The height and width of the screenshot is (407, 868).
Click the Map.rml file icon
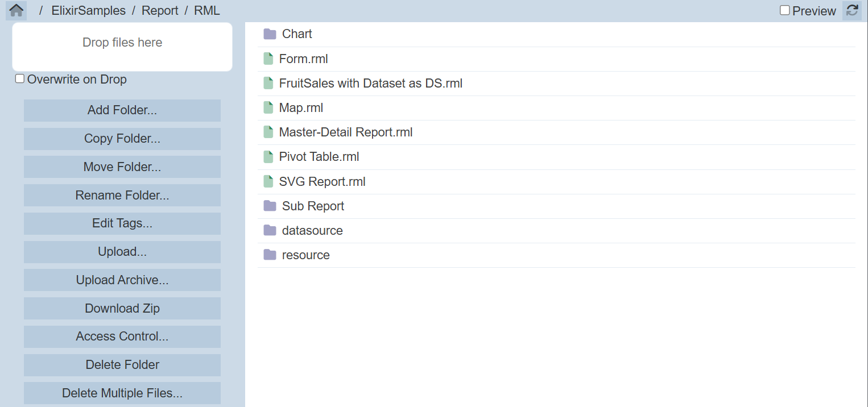point(268,107)
